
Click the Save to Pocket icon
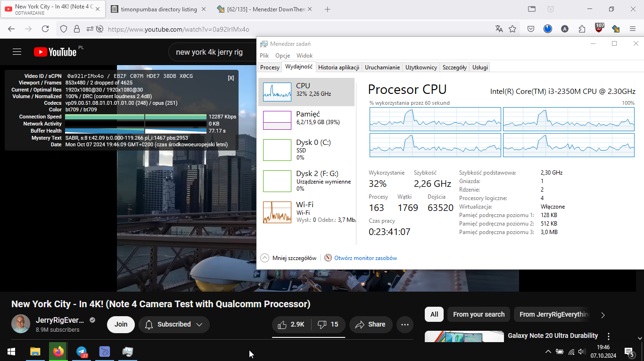[531, 29]
